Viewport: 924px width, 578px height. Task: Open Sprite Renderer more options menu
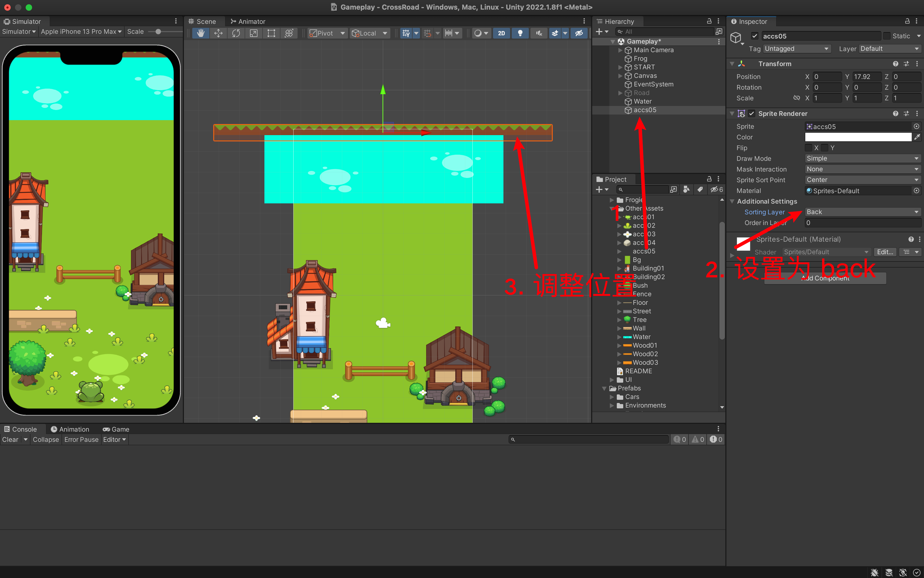point(917,113)
